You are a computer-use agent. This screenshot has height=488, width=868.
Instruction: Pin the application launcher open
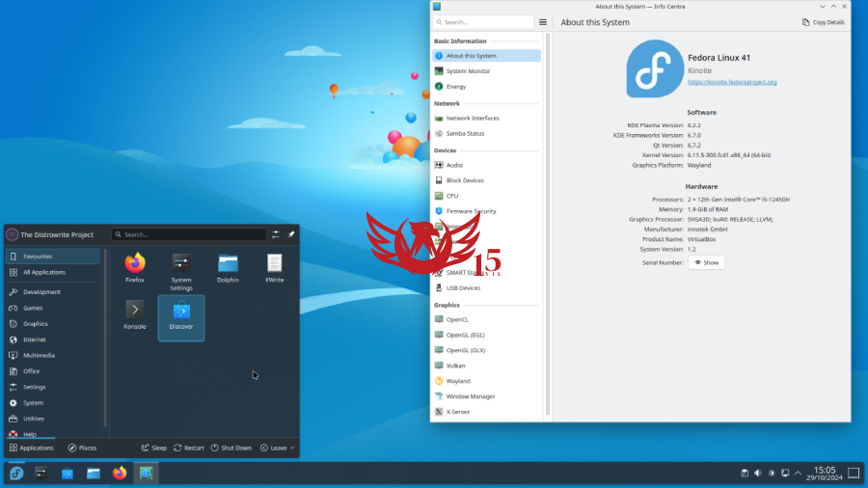click(291, 234)
